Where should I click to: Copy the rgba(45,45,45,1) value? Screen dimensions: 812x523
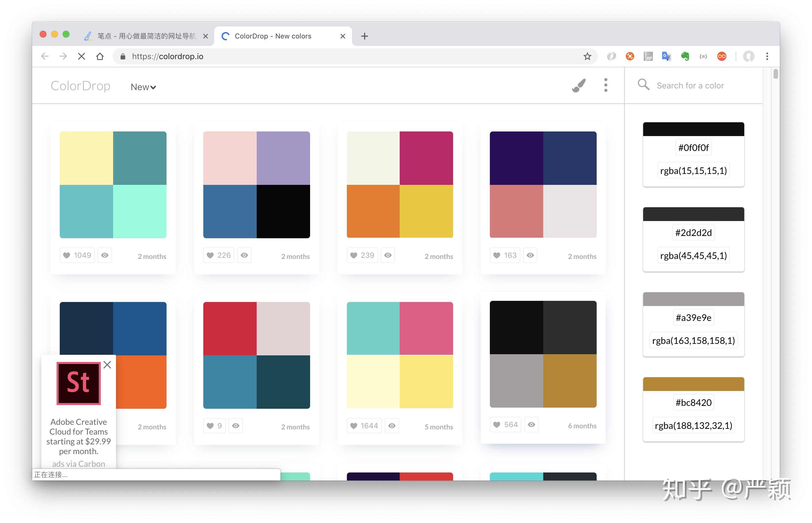[693, 256]
